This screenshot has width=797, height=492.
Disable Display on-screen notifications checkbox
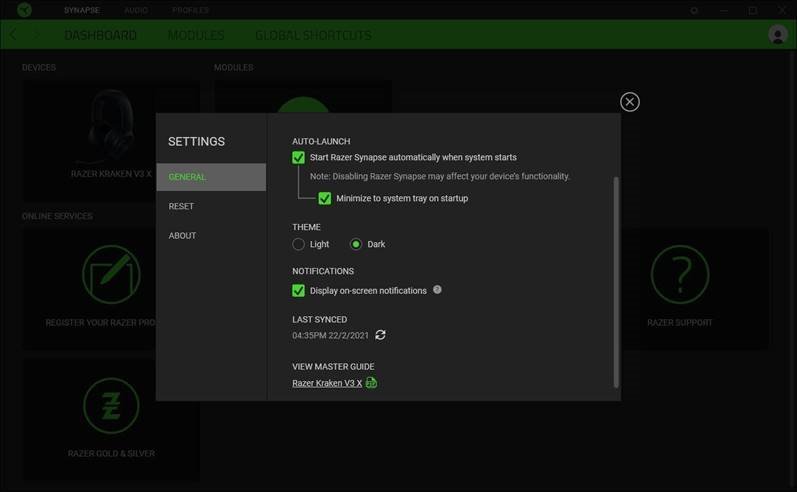pos(298,291)
